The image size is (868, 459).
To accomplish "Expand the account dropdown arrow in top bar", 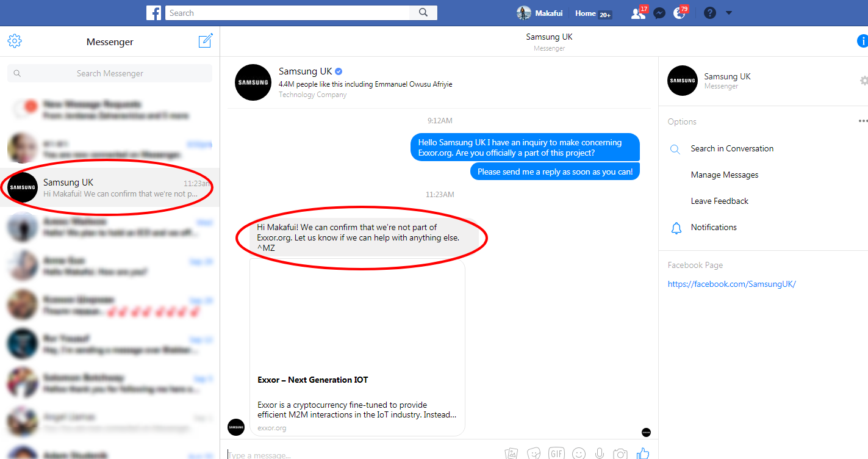I will pyautogui.click(x=729, y=13).
